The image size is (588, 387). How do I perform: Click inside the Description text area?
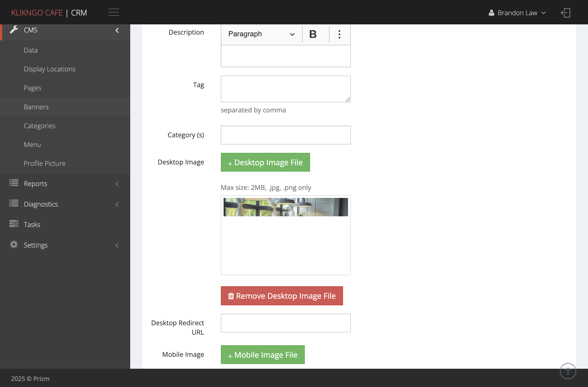pyautogui.click(x=286, y=56)
